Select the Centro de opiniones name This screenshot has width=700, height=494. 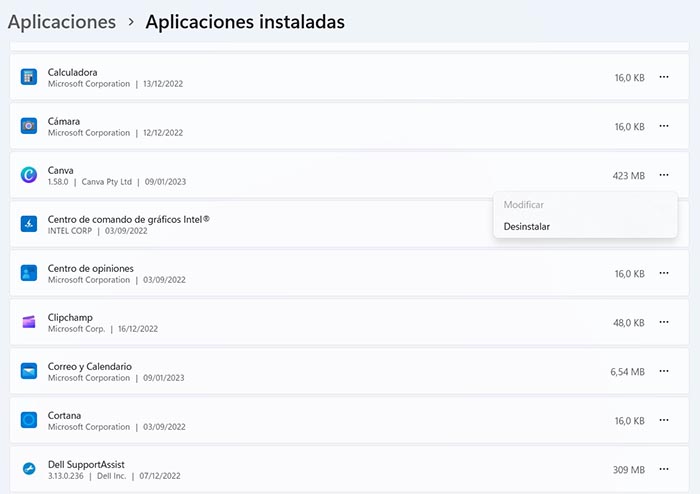click(x=91, y=269)
